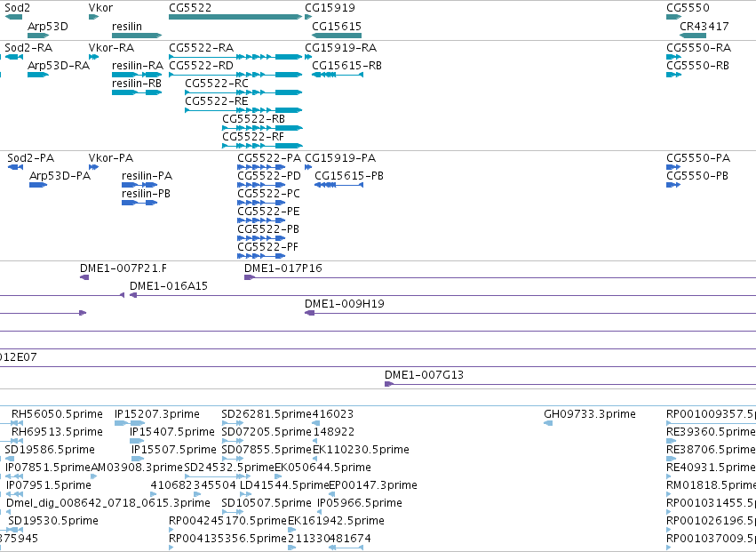Click CG5522-PA protein label
This screenshot has width=756, height=552.
coord(269,158)
